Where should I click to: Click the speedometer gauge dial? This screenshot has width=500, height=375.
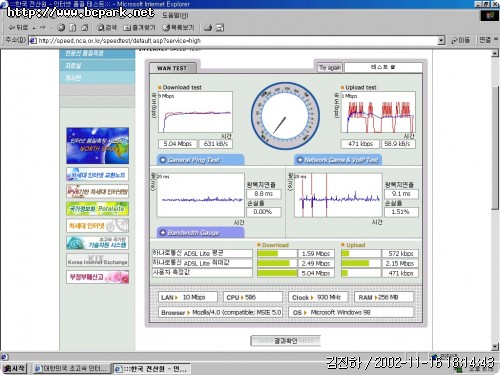285,116
